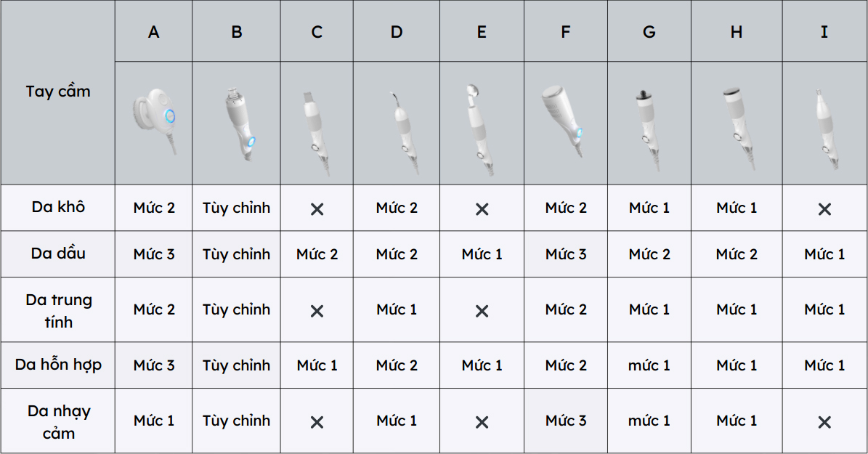Click X mark for Da khô column C
868x454 pixels.
pyautogui.click(x=317, y=208)
